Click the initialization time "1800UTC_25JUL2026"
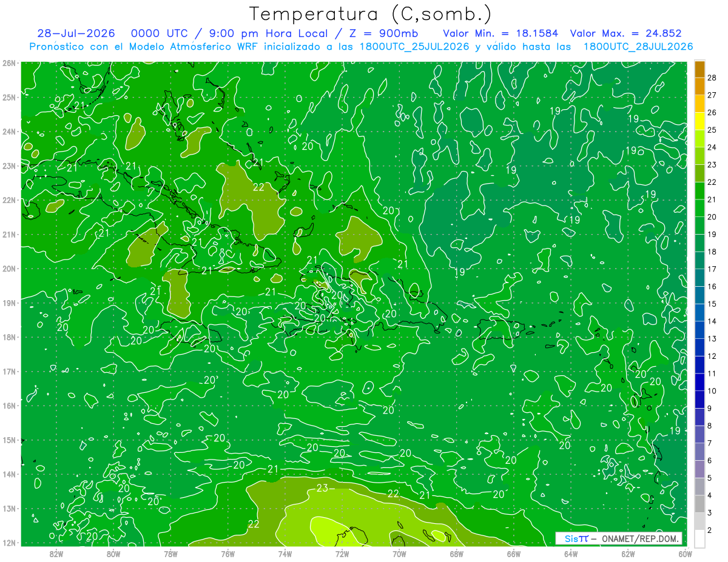 coord(414,47)
